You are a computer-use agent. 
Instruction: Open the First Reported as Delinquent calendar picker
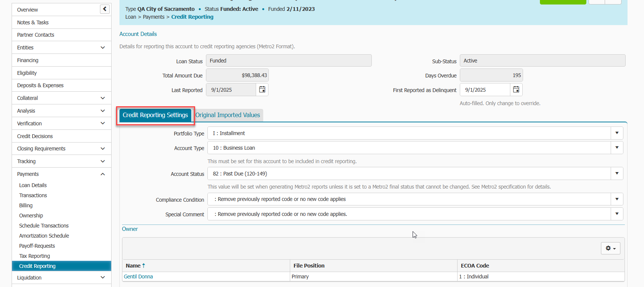point(516,89)
